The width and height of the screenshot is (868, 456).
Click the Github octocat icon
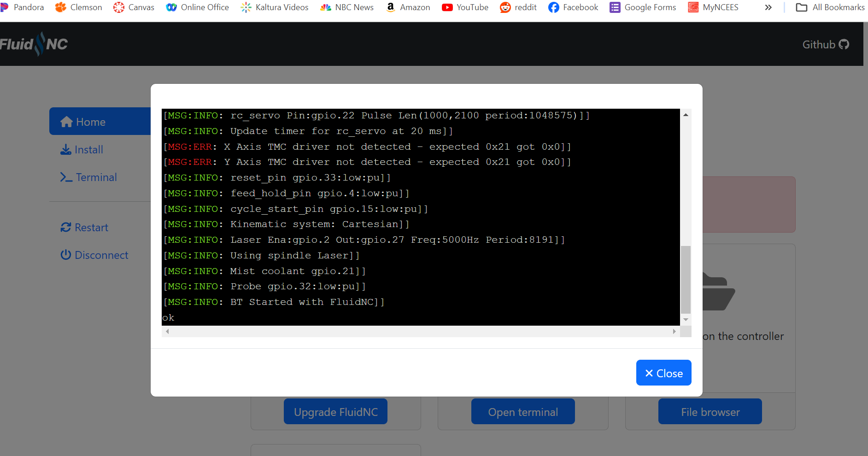point(844,44)
